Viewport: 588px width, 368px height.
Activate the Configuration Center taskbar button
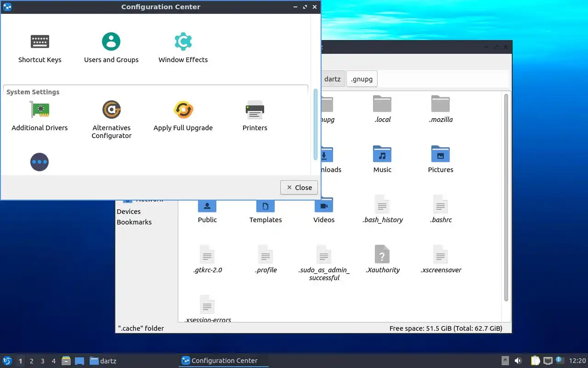tap(224, 361)
